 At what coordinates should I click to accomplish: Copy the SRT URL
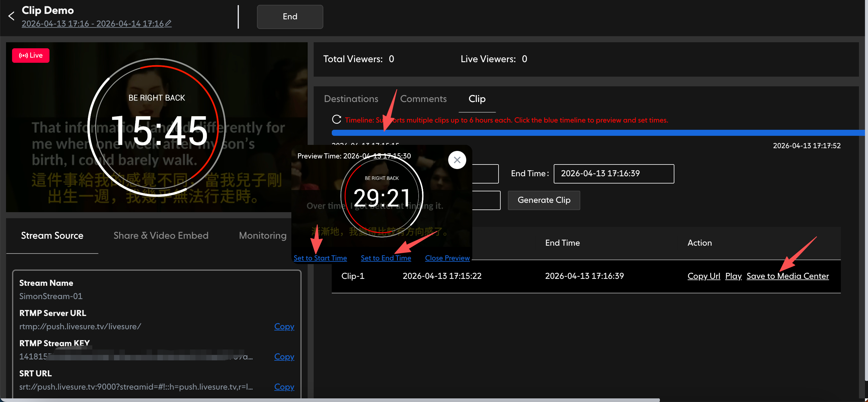point(284,387)
